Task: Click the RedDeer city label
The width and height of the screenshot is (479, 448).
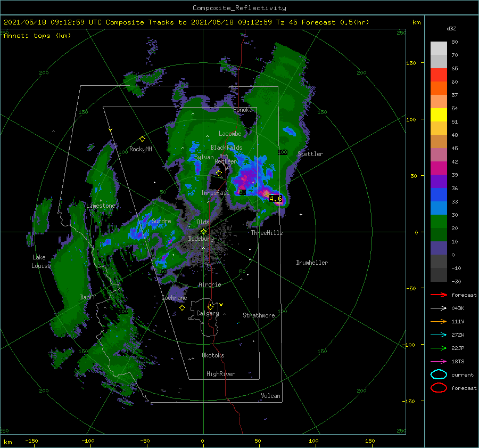Action: coord(226,161)
